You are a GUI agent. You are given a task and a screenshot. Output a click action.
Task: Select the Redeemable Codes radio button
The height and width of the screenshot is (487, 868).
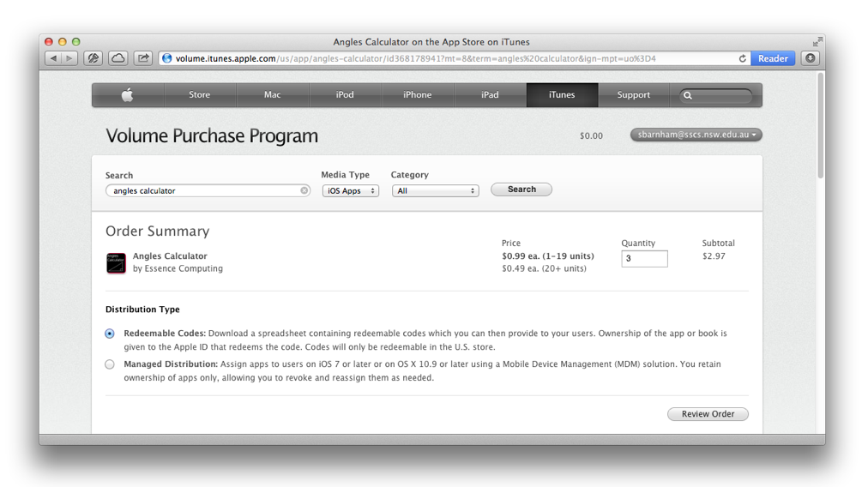(110, 334)
